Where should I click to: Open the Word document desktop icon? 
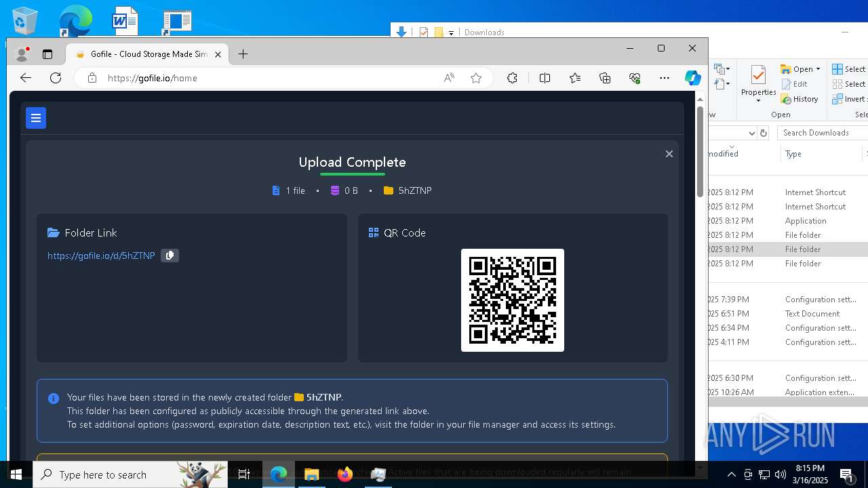[125, 20]
